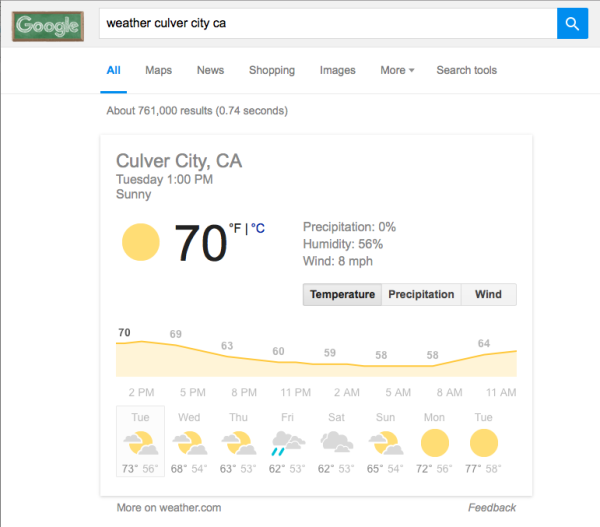
Task: Click the Feedback link
Action: (x=492, y=507)
